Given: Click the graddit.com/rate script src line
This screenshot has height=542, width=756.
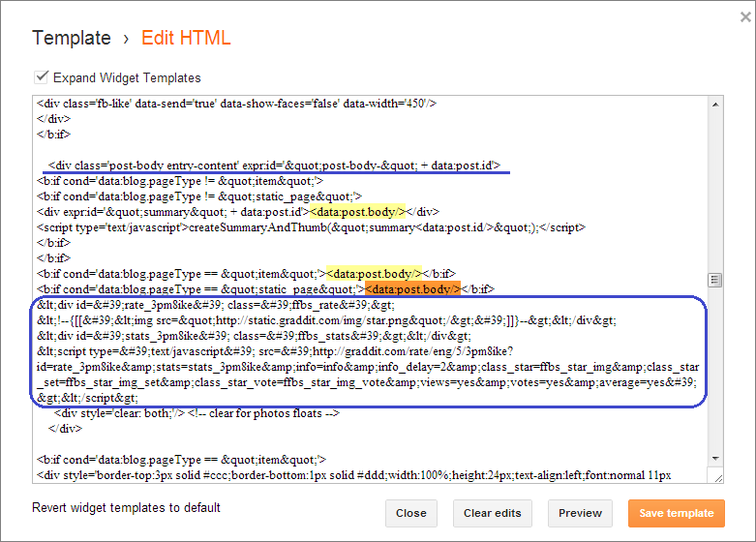Looking at the screenshot, I should tap(275, 351).
